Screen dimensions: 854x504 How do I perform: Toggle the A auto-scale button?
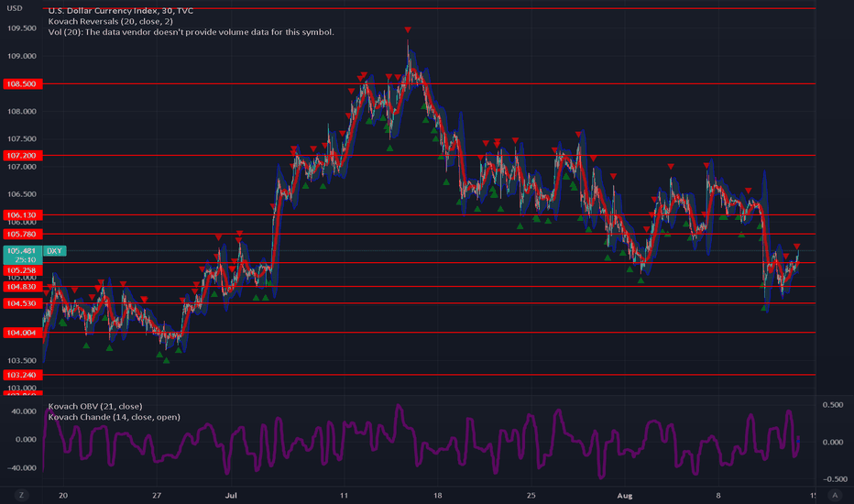(835, 495)
